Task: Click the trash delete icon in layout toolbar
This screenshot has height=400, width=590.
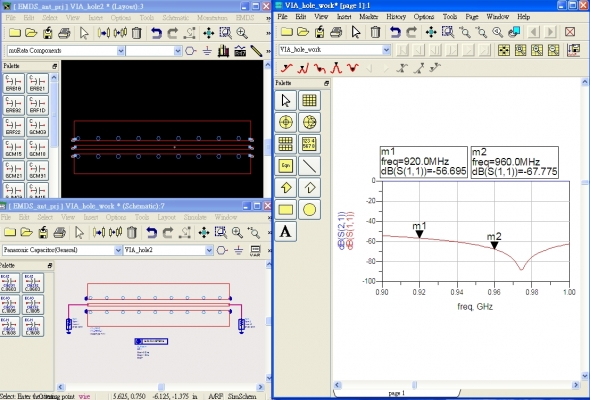Action: (137, 33)
